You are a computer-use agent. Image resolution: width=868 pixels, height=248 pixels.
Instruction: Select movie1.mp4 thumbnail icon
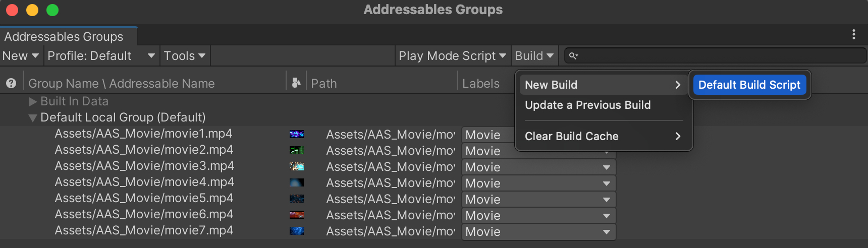pyautogui.click(x=297, y=134)
